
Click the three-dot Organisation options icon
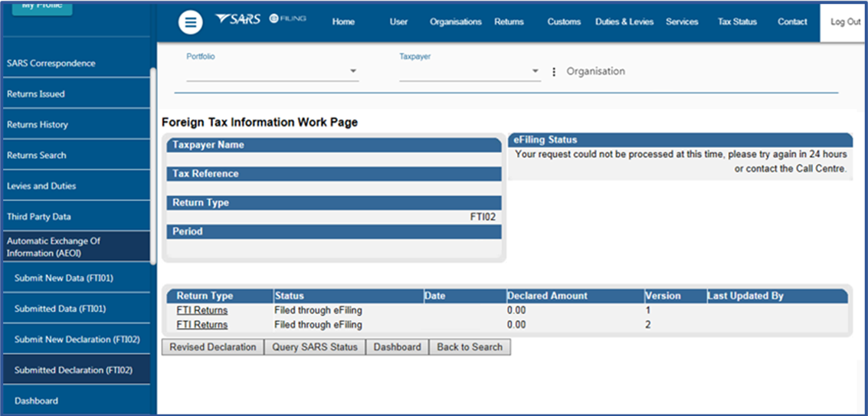click(554, 72)
